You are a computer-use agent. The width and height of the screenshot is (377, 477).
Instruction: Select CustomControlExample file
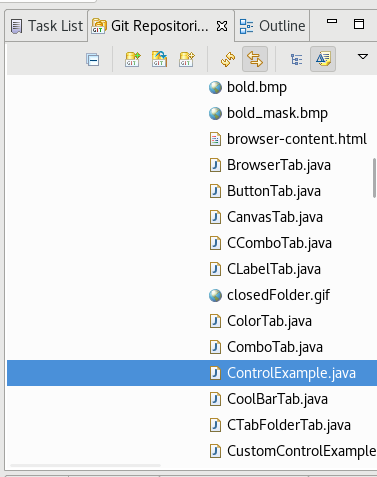click(x=302, y=451)
